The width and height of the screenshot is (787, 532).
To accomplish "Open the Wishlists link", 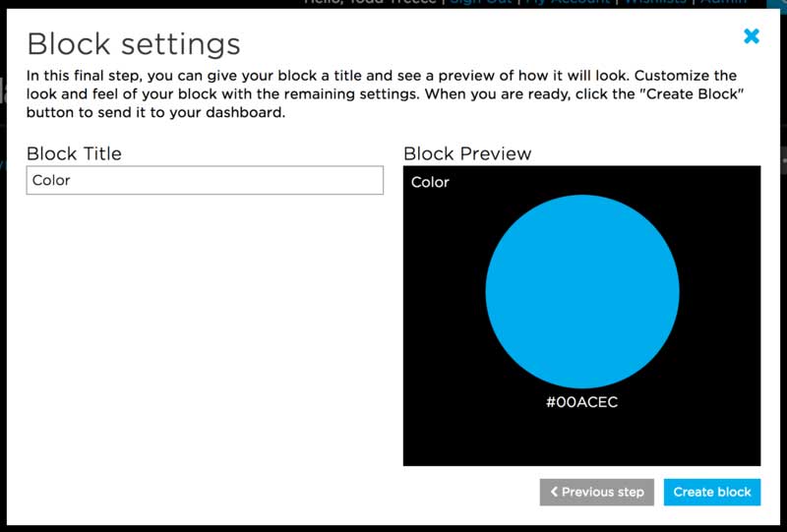I will 656,3.
